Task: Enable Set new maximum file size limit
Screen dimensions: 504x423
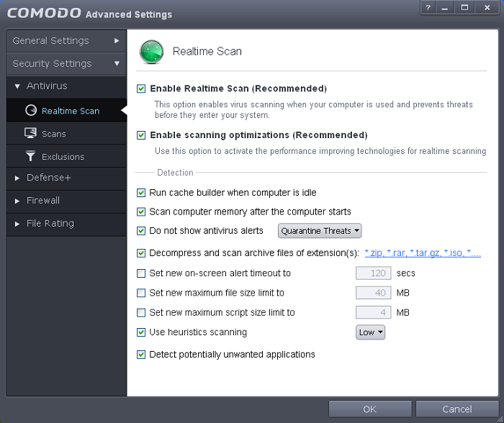Action: 141,293
